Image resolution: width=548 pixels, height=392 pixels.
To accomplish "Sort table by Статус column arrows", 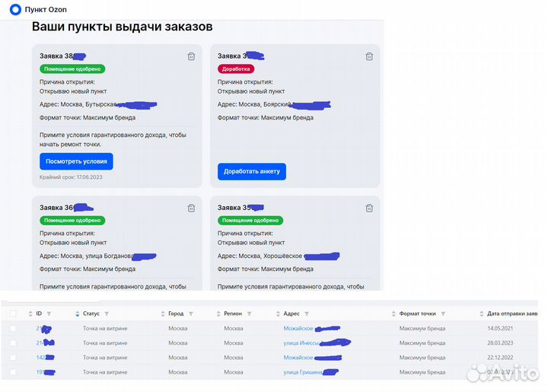I will (76, 314).
